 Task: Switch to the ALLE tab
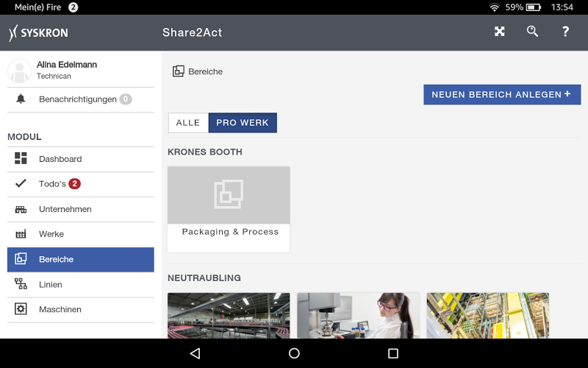click(188, 123)
